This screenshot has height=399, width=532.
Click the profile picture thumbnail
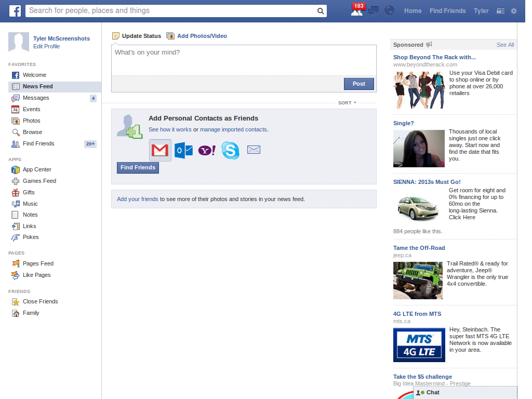coord(19,42)
